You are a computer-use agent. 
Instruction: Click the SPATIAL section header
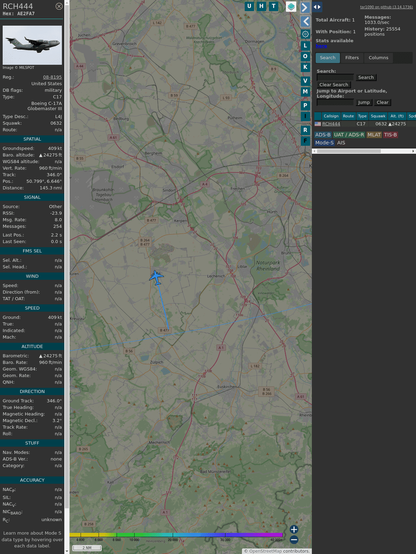pyautogui.click(x=32, y=139)
